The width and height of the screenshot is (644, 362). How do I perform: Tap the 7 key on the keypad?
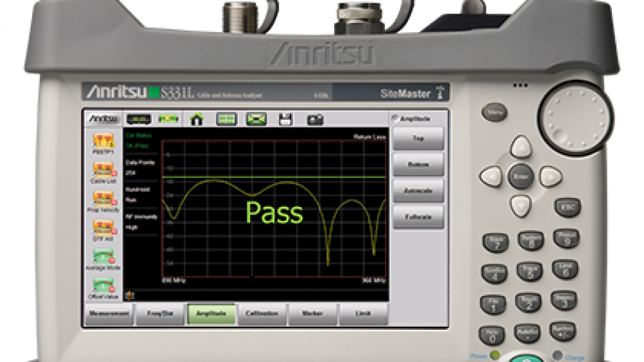pos(496,242)
